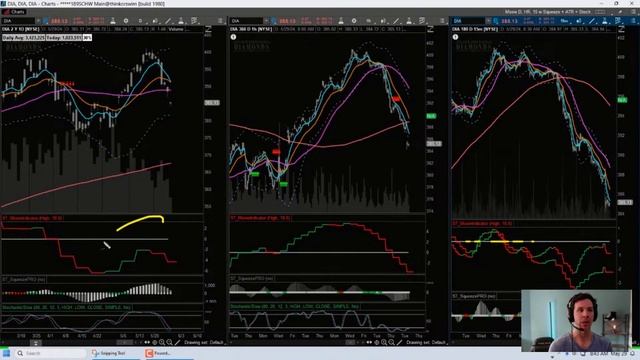Open the timeframe selector in the middle chart
Image resolution: width=640 pixels, height=360 pixels.
click(x=368, y=21)
